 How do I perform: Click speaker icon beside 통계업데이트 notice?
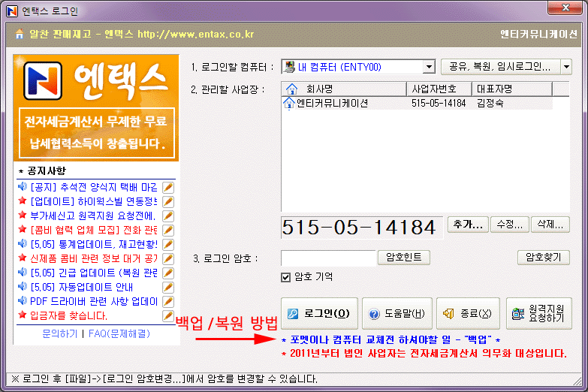[x=23, y=243]
